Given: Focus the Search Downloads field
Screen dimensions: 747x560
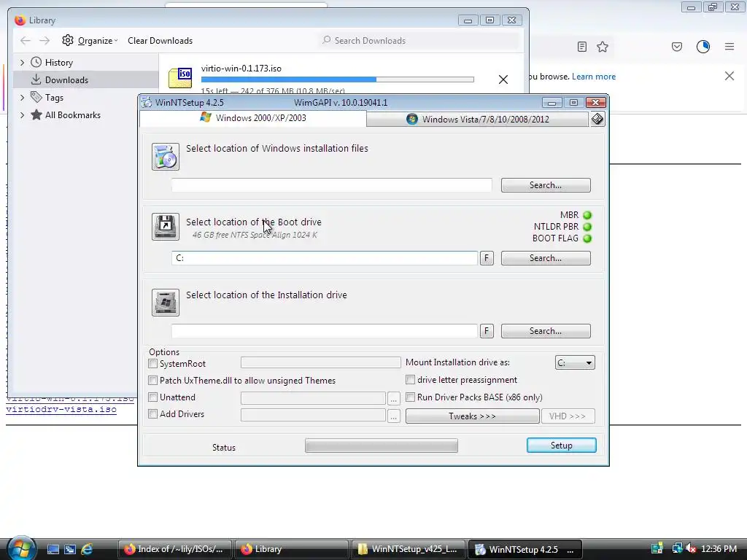Looking at the screenshot, I should pyautogui.click(x=419, y=41).
